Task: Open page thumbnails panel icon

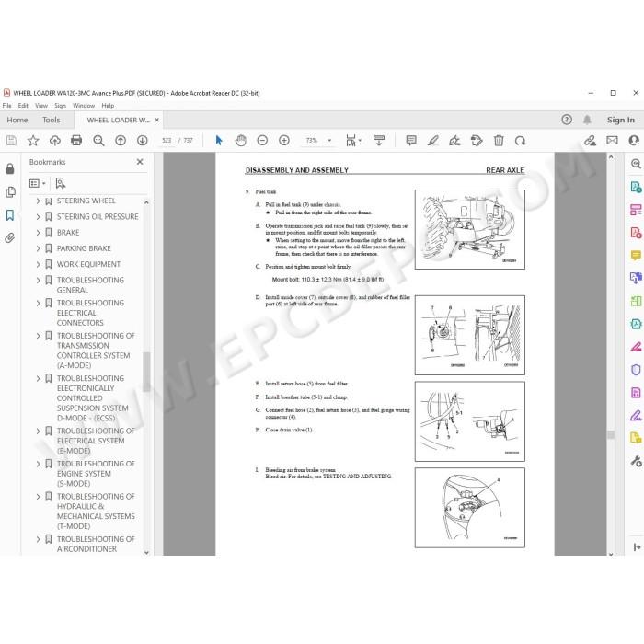Action: click(10, 191)
